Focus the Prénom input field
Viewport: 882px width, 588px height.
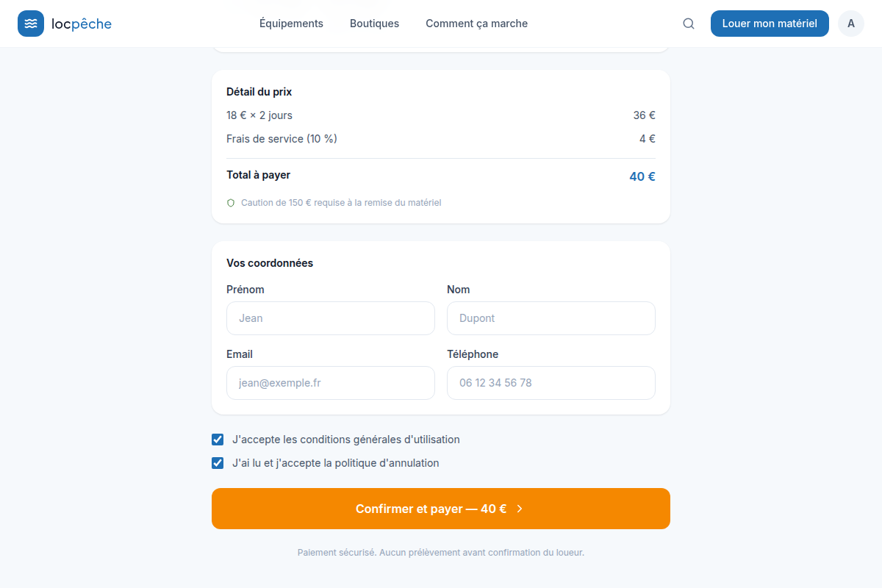tap(331, 318)
